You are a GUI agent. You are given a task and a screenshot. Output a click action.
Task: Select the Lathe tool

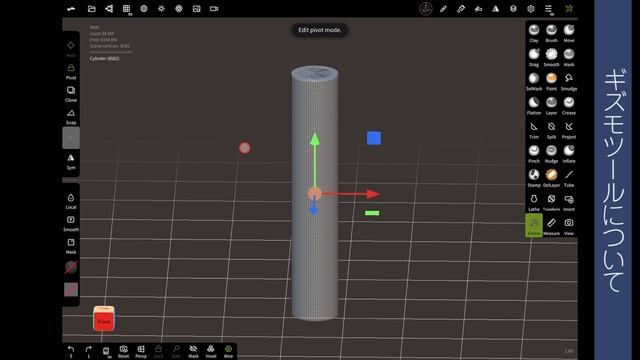coord(534,202)
